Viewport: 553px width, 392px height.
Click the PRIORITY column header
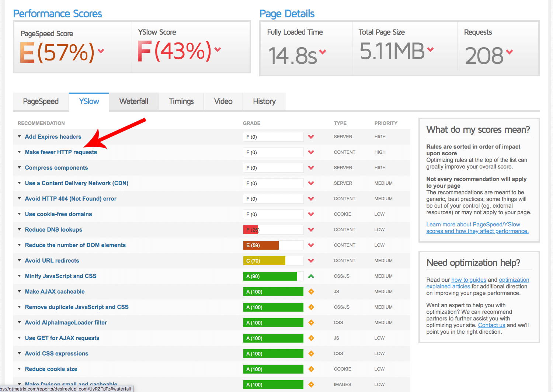386,123
